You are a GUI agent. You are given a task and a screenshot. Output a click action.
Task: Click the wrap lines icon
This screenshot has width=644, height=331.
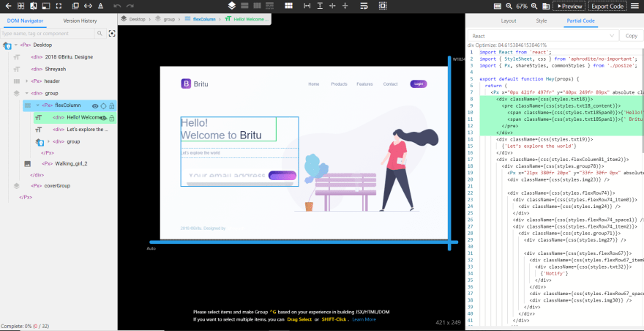click(x=364, y=6)
